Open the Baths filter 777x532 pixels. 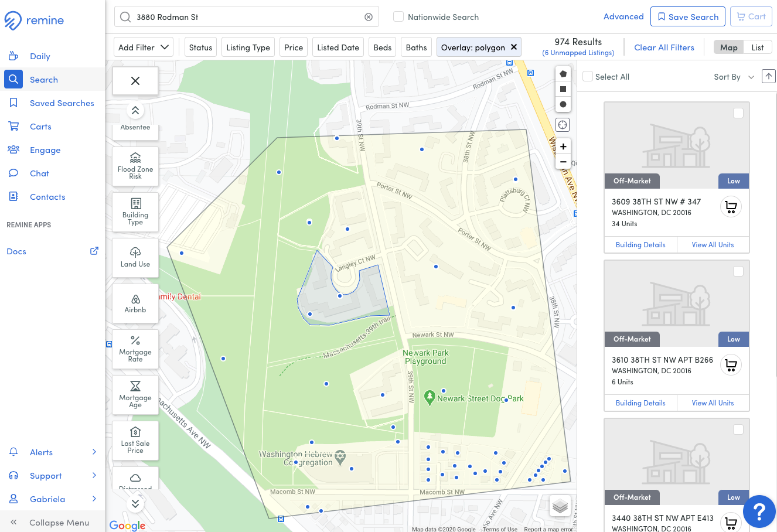[417, 47]
